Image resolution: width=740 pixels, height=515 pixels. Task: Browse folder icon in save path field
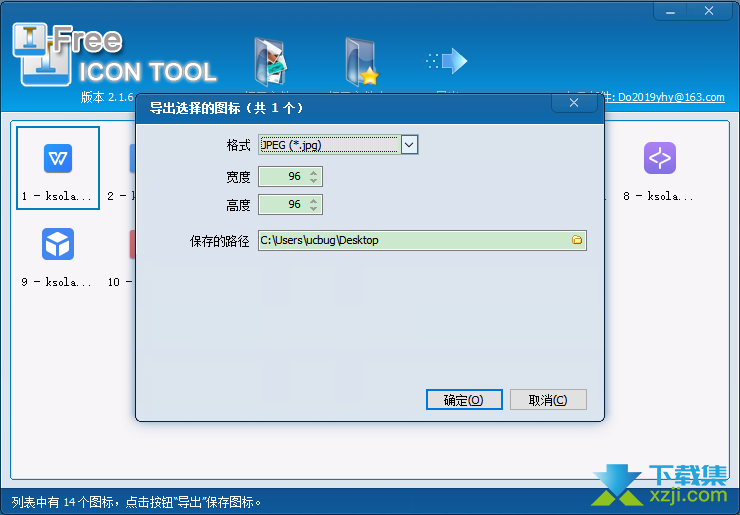577,240
